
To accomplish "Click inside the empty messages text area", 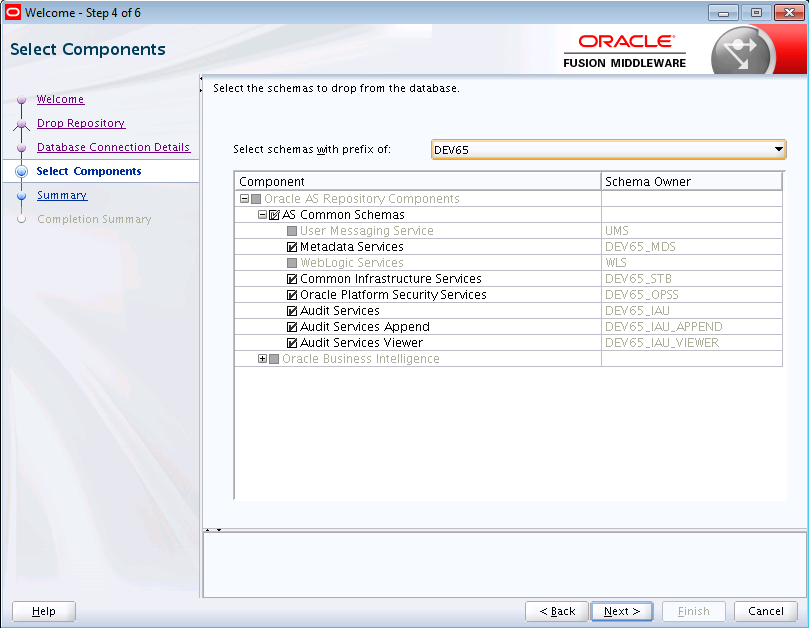I will (x=505, y=565).
